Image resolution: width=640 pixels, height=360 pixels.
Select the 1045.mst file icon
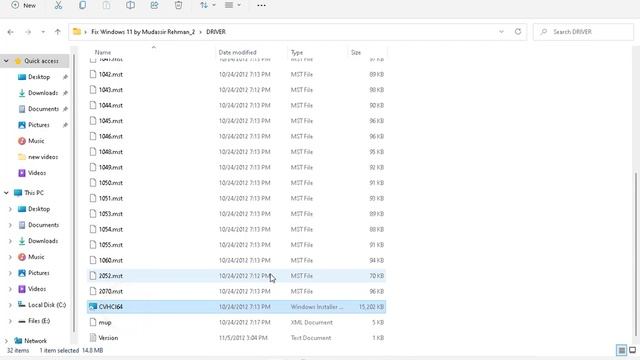(93, 121)
